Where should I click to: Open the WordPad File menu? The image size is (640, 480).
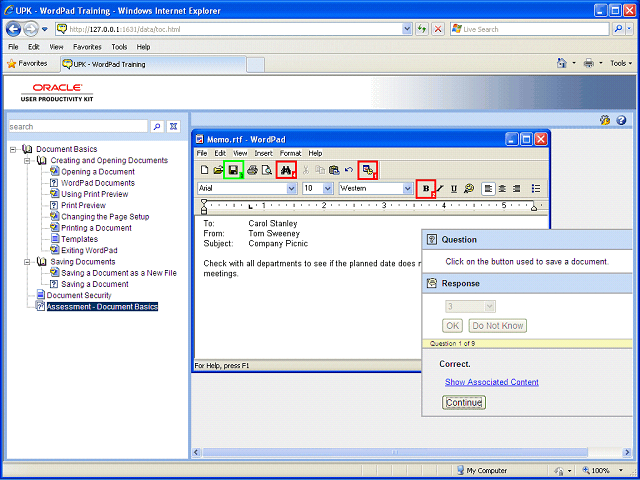point(202,153)
